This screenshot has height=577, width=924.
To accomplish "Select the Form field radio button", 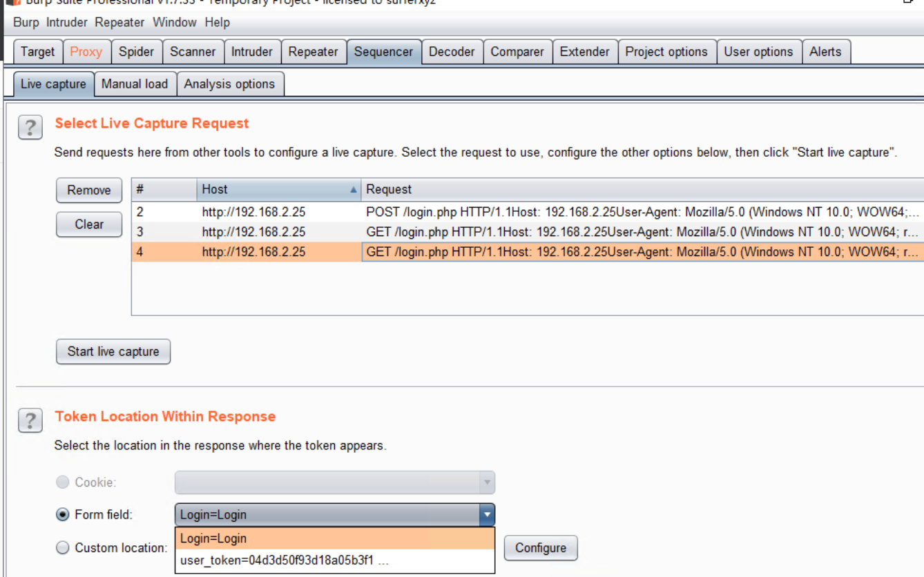I will tap(63, 515).
